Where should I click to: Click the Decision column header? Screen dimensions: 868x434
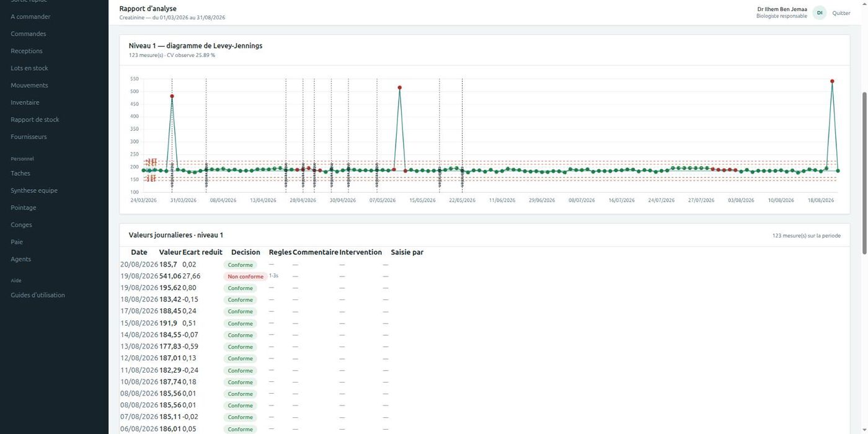pyautogui.click(x=246, y=252)
